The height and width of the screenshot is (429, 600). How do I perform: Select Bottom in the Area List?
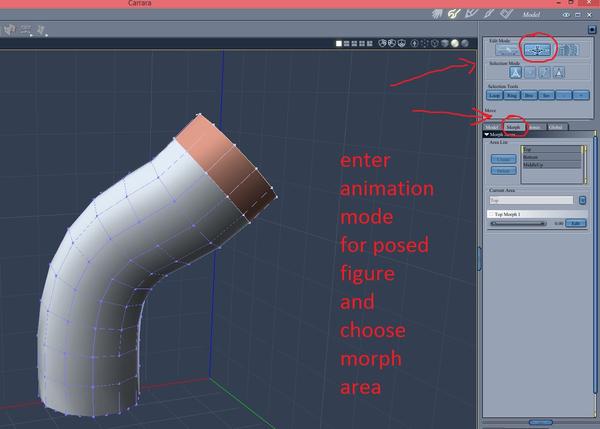pyautogui.click(x=551, y=157)
